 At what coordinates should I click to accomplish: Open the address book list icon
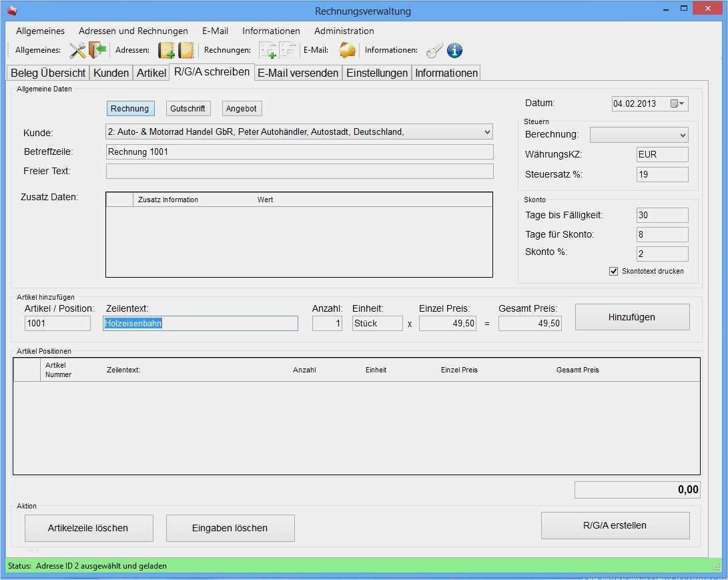(186, 51)
